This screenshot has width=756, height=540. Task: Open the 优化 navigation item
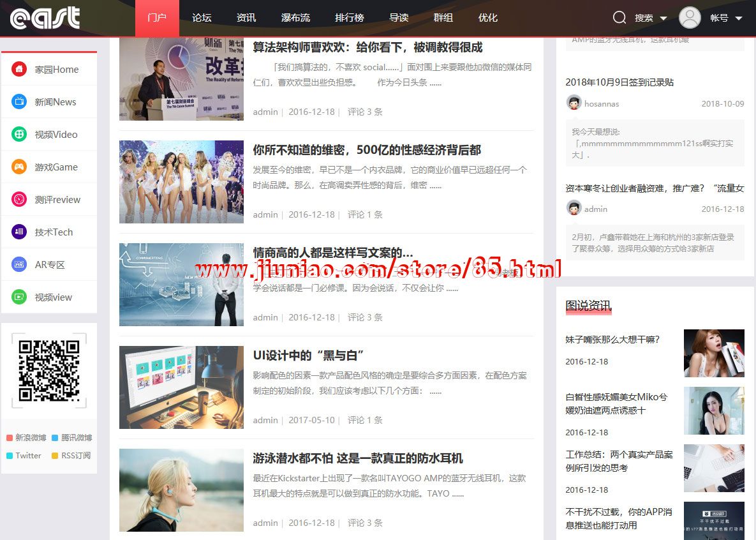click(487, 18)
